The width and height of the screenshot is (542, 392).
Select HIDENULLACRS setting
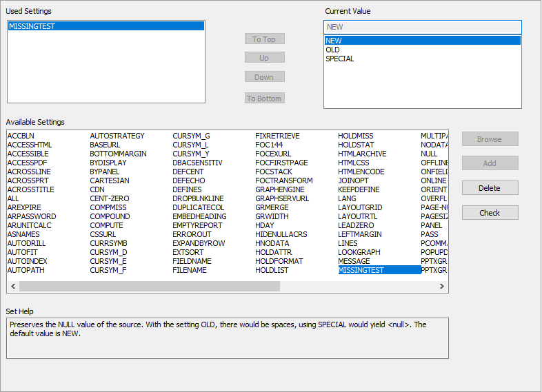click(x=281, y=234)
